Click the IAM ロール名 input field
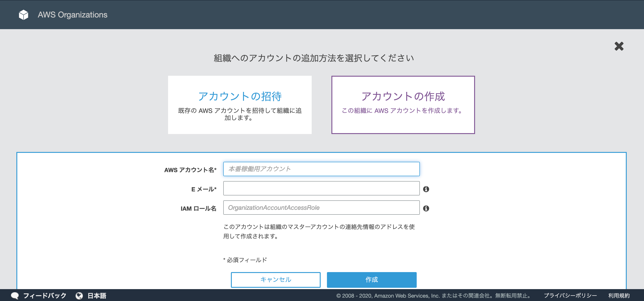644x301 pixels. click(321, 208)
